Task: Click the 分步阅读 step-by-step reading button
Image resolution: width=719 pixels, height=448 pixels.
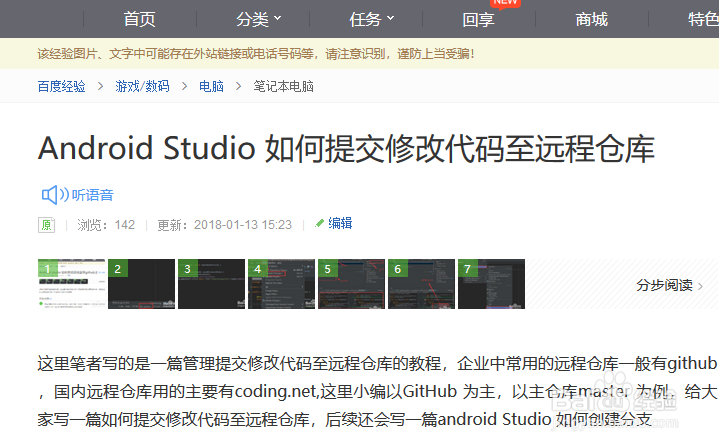Action: 669,285
